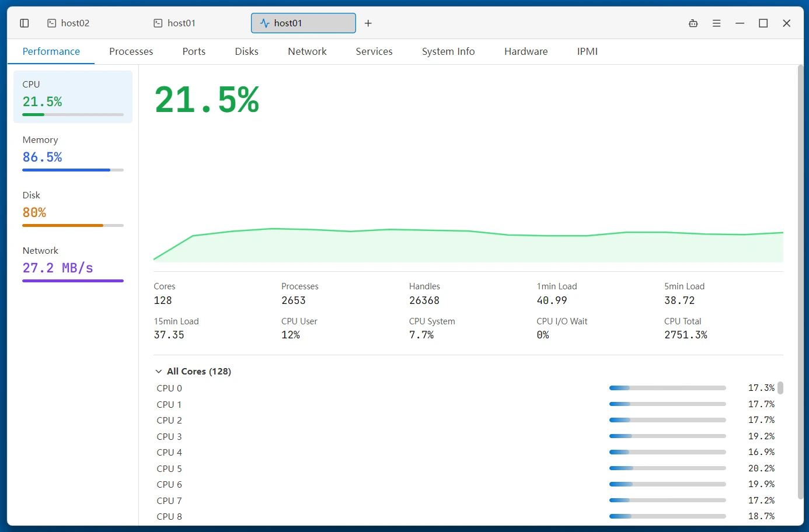This screenshot has width=809, height=532.
Task: Open the Hardware tab
Action: pyautogui.click(x=526, y=51)
